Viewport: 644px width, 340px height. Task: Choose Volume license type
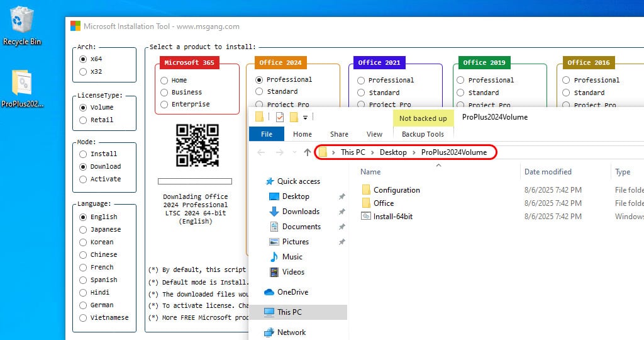(83, 107)
